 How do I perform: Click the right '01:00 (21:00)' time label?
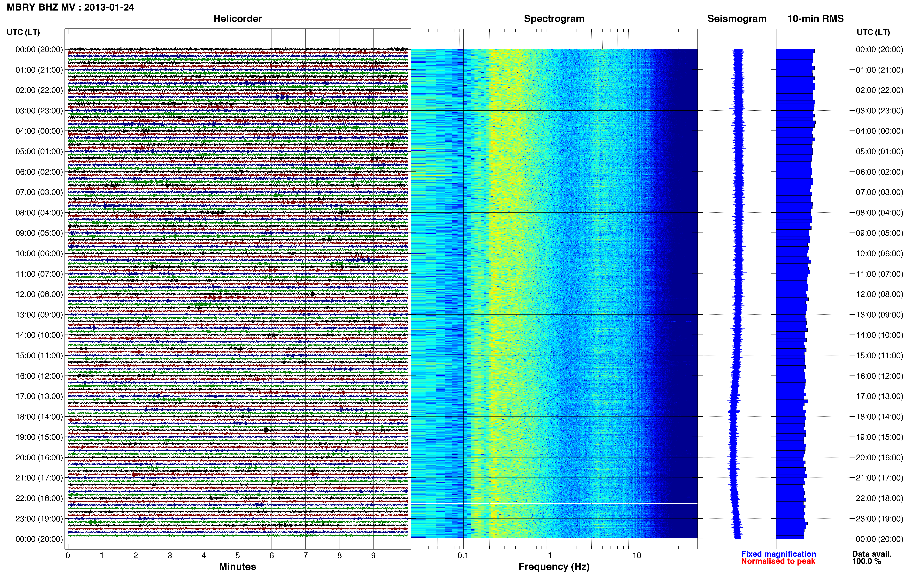pyautogui.click(x=880, y=70)
